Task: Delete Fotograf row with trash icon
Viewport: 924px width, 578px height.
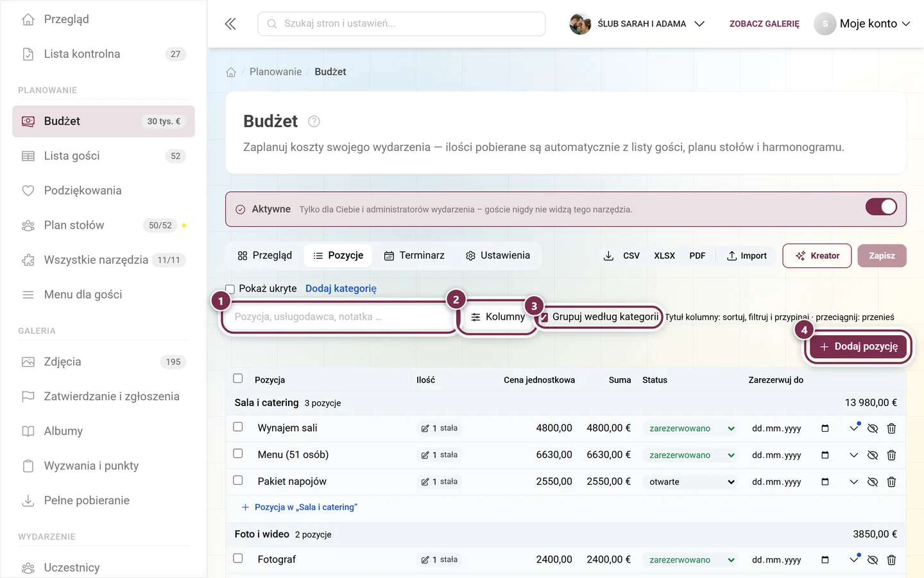Action: coord(891,560)
